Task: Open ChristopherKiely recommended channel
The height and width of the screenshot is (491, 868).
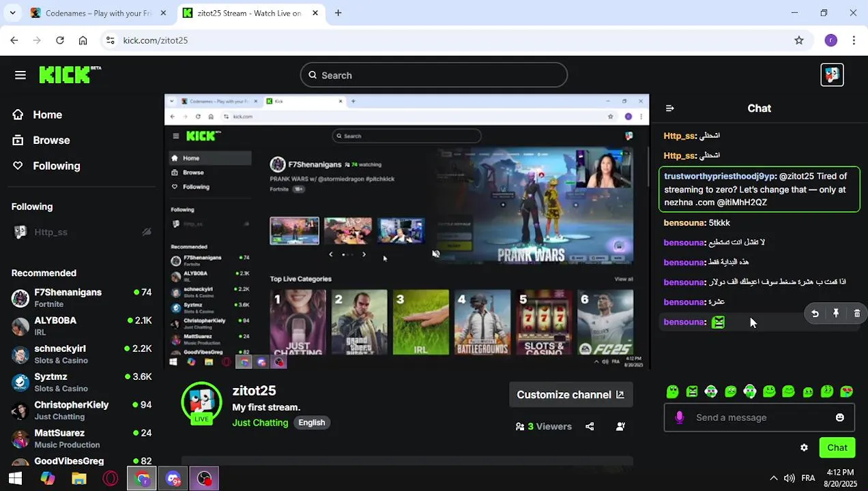Action: click(x=81, y=411)
